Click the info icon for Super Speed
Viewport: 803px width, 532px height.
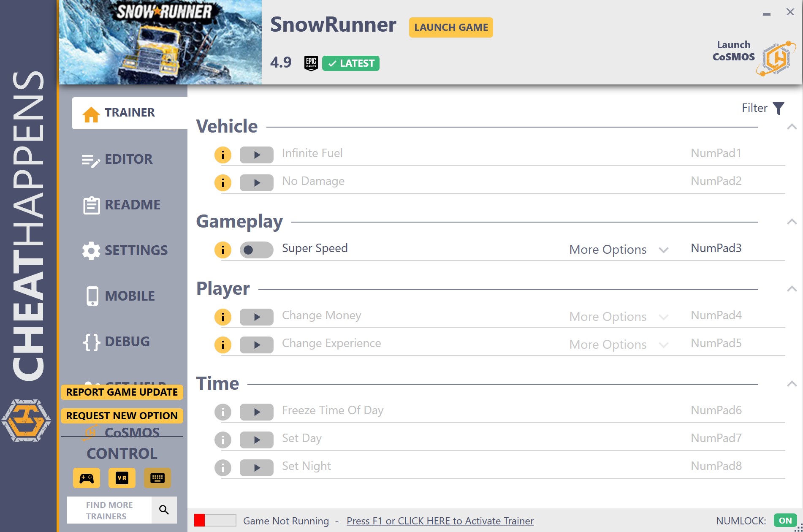223,250
